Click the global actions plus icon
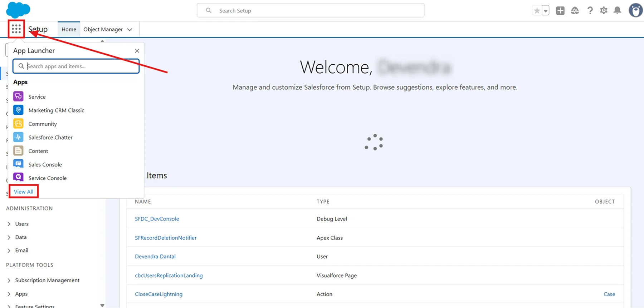The image size is (644, 308). tap(560, 11)
